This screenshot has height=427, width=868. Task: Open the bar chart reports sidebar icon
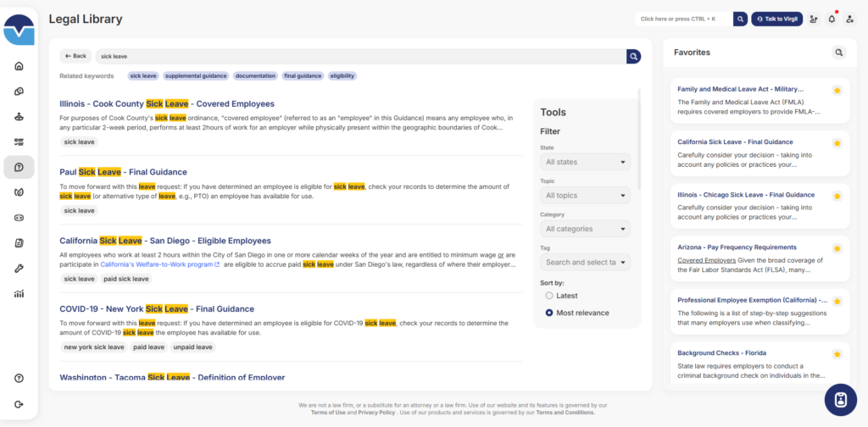coord(19,294)
